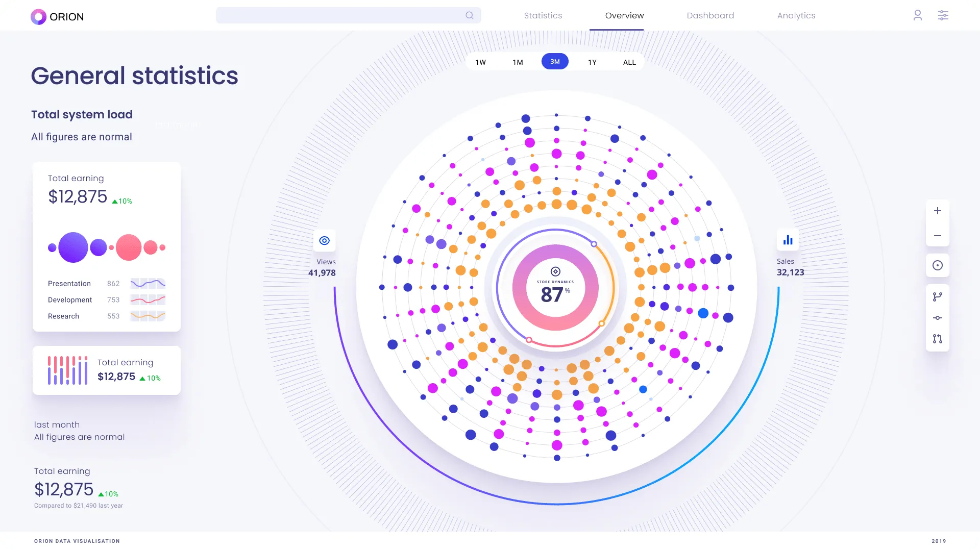Click the recenter target icon
This screenshot has width=980, height=551.
tap(937, 265)
